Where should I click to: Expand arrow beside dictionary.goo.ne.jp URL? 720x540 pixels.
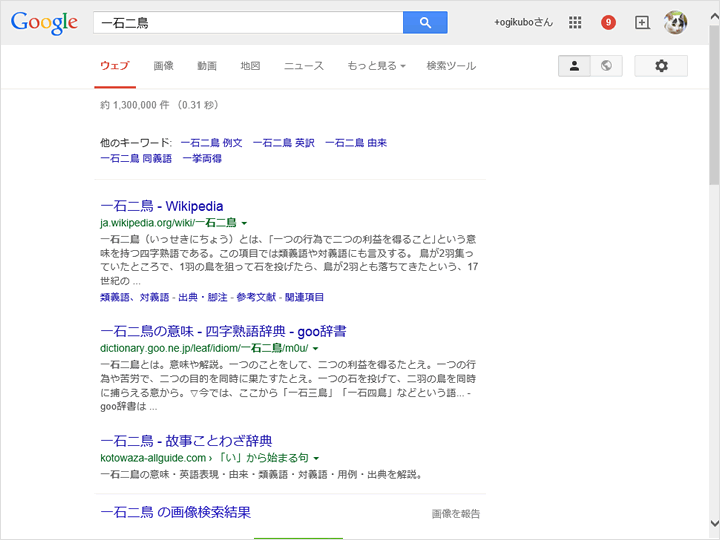point(315,349)
